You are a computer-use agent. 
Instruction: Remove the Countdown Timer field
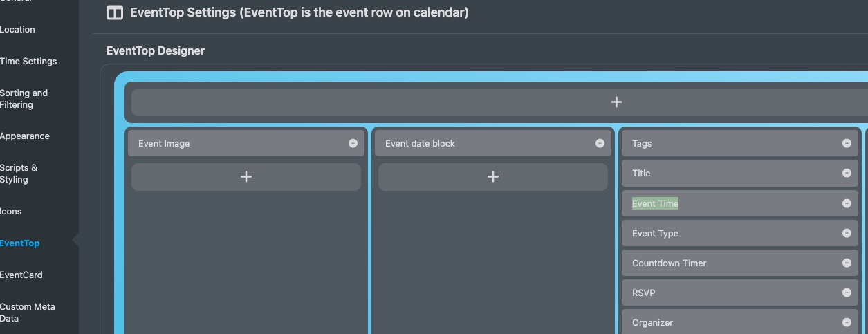[847, 263]
